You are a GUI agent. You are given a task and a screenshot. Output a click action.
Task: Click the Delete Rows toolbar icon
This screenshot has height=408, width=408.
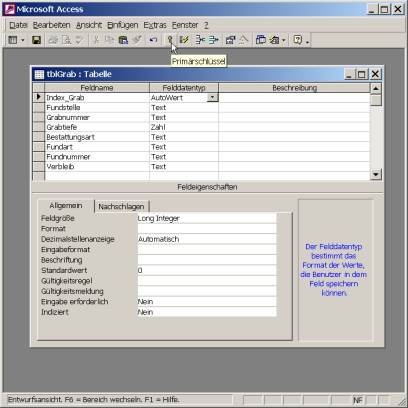click(x=213, y=40)
